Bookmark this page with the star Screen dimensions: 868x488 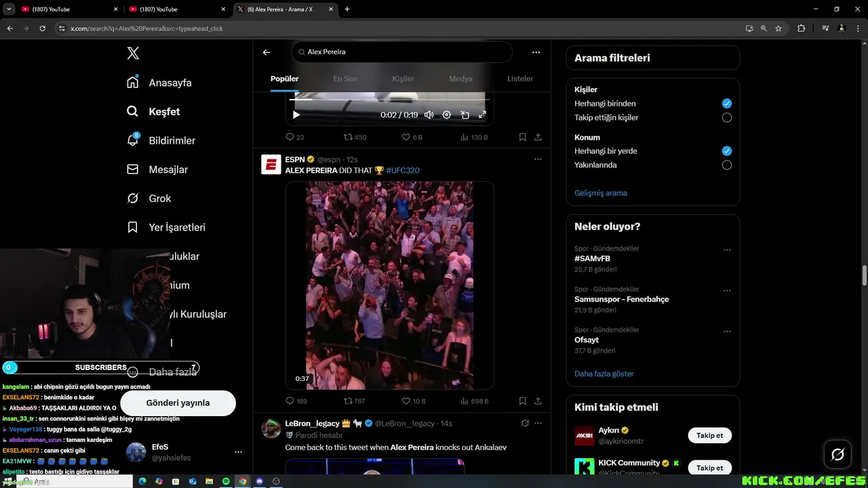(x=778, y=28)
